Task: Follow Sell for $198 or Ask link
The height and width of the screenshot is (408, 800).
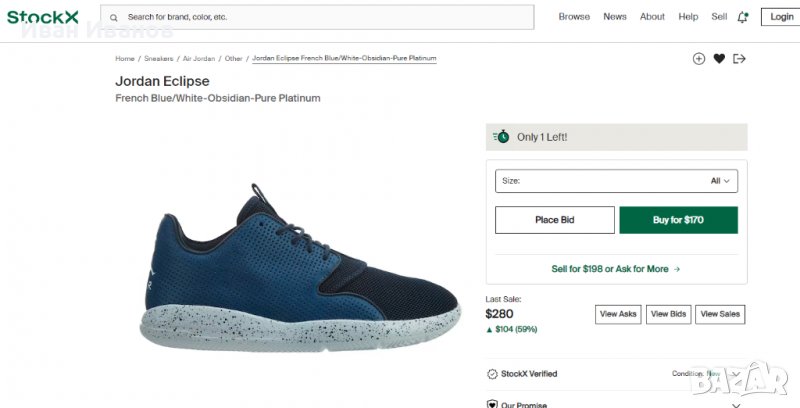Action: click(616, 269)
